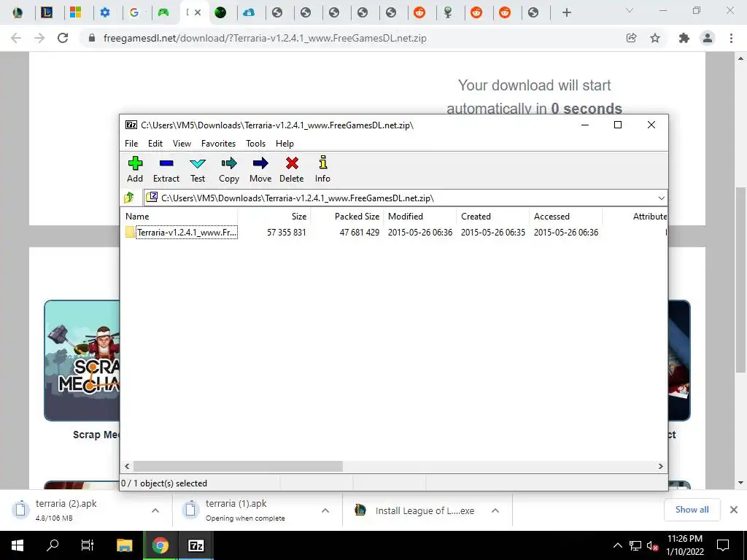Switch to the Google tab

tap(134, 12)
